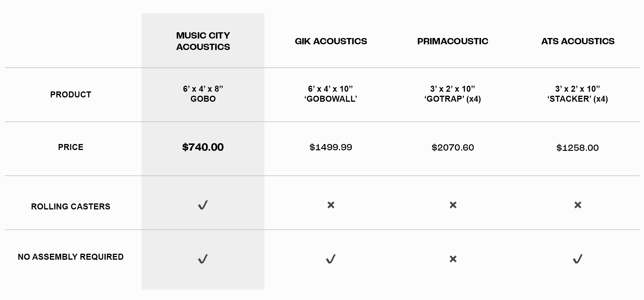Click the Rolling Casters row label
Viewport: 644px width, 300px height.
tap(71, 207)
